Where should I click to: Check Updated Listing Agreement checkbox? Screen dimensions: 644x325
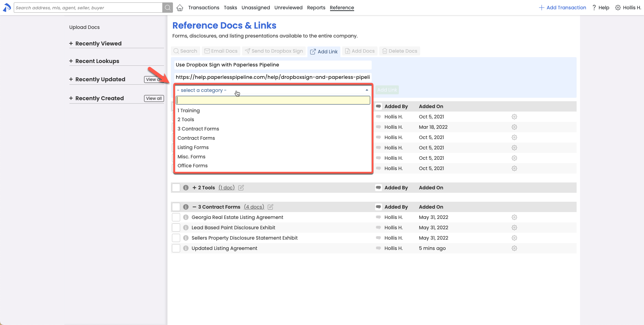pyautogui.click(x=176, y=248)
